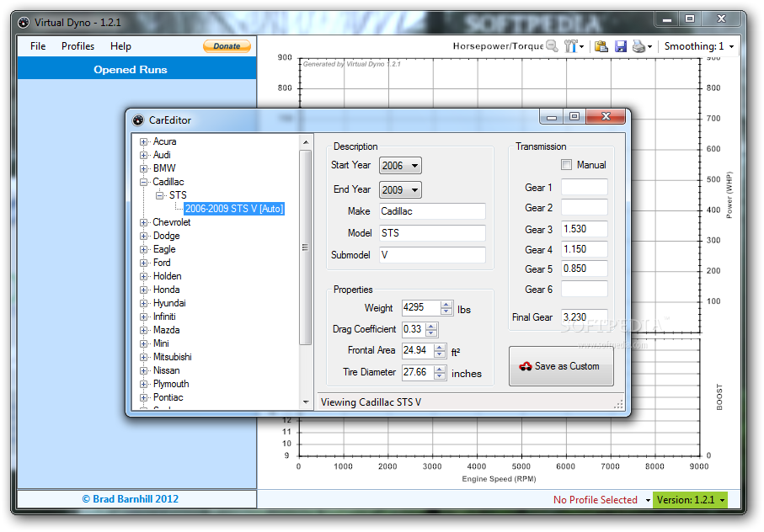764x532 pixels.
Task: Save graph with floppy disk icon
Action: [x=620, y=46]
